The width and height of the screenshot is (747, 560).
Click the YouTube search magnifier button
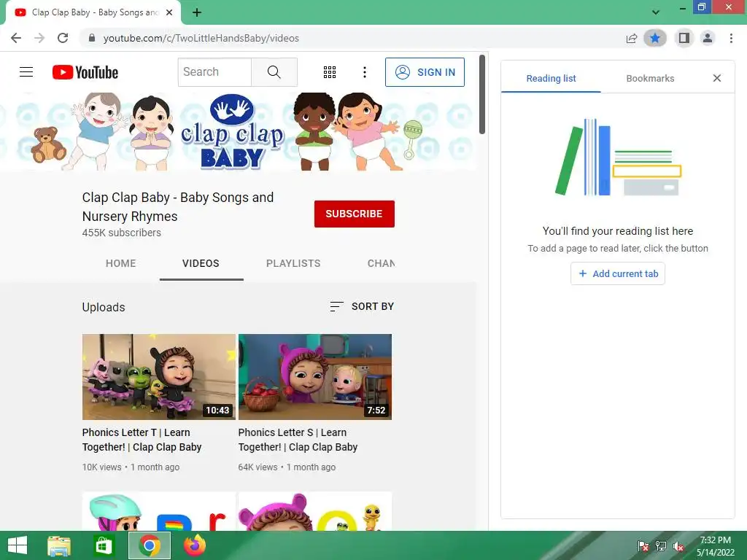tap(274, 72)
